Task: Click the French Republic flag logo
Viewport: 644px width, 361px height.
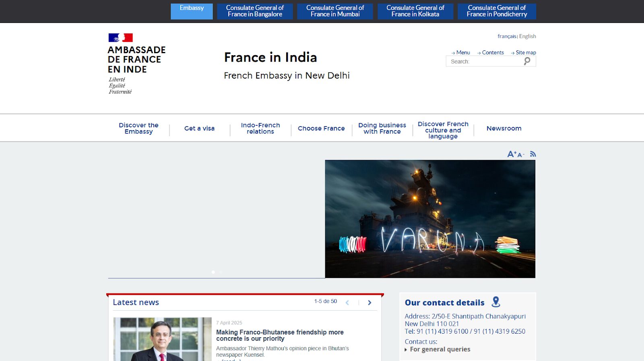Action: [120, 38]
